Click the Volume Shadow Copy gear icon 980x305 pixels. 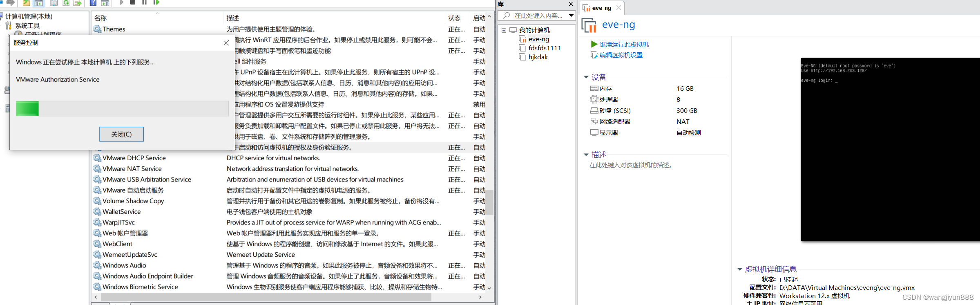pyautogui.click(x=97, y=201)
